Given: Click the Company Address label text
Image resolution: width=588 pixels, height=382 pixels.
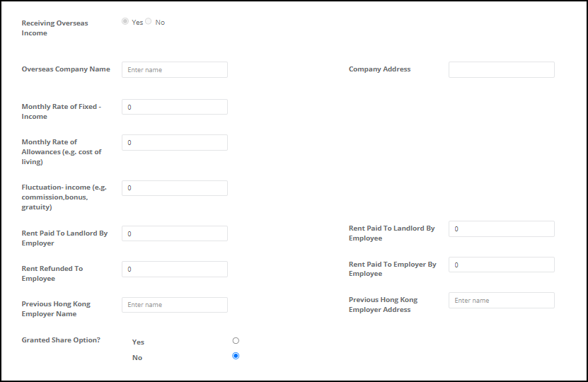Looking at the screenshot, I should pyautogui.click(x=379, y=69).
